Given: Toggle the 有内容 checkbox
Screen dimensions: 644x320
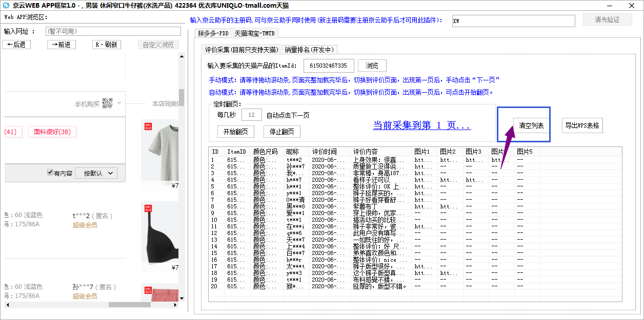Looking at the screenshot, I should (50, 173).
